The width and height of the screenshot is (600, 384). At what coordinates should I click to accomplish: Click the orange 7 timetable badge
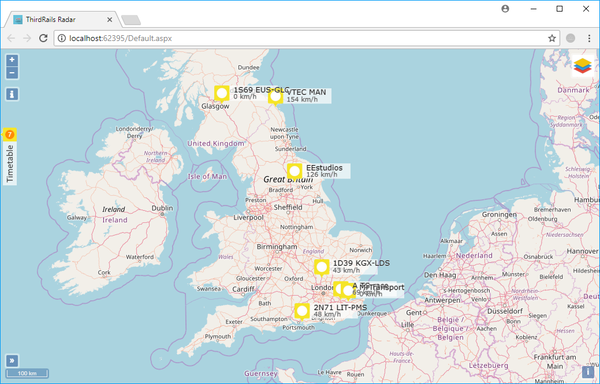pos(10,135)
